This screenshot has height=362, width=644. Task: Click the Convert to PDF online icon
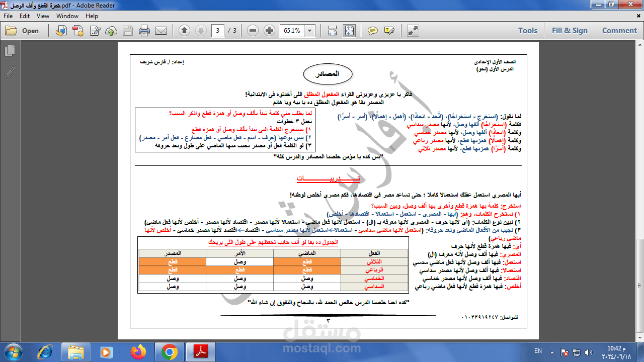coord(61,31)
